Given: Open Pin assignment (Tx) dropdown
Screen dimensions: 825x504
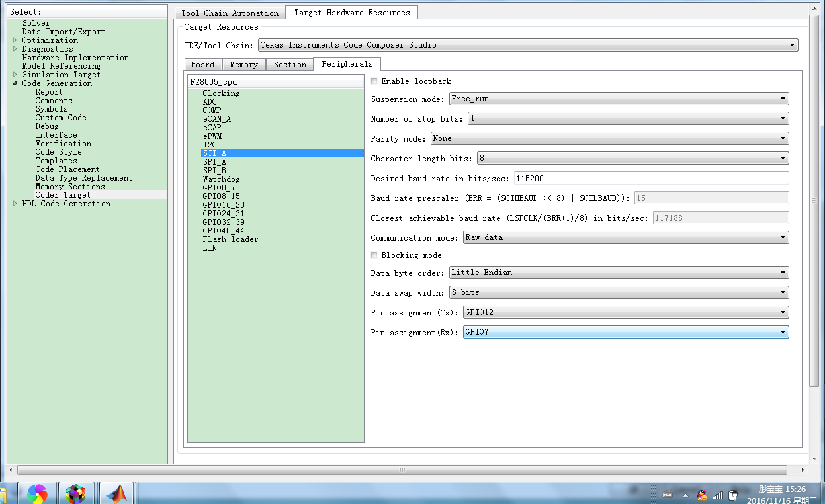Looking at the screenshot, I should click(626, 312).
